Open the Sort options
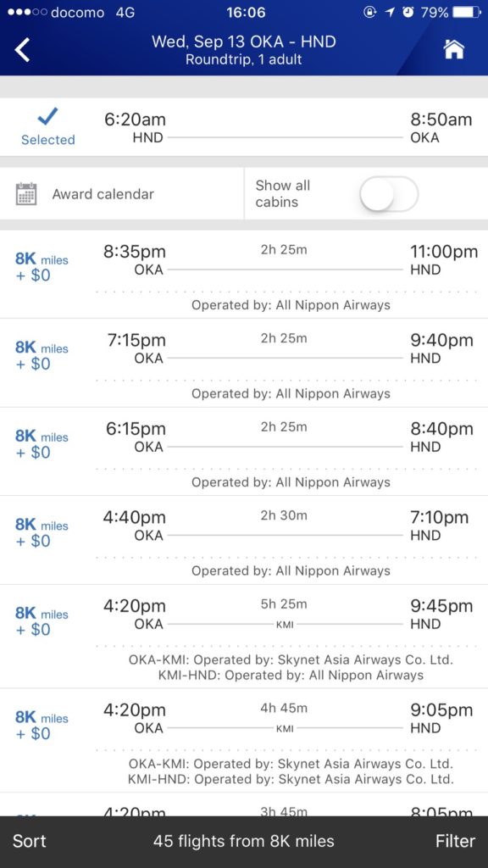 (x=30, y=841)
